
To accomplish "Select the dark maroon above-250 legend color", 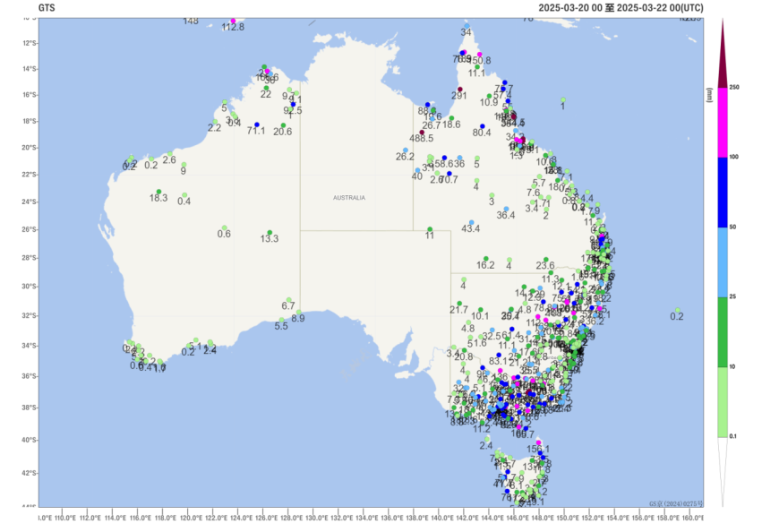I will [x=723, y=54].
